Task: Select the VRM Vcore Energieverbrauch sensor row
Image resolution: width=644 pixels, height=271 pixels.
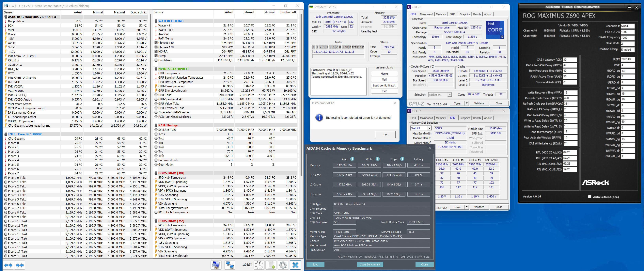Action: coord(76,108)
